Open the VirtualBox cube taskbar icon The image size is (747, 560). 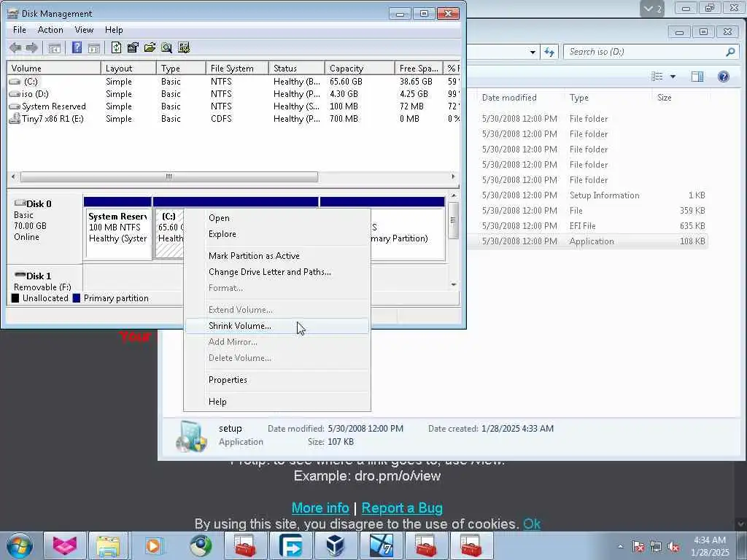point(336,545)
